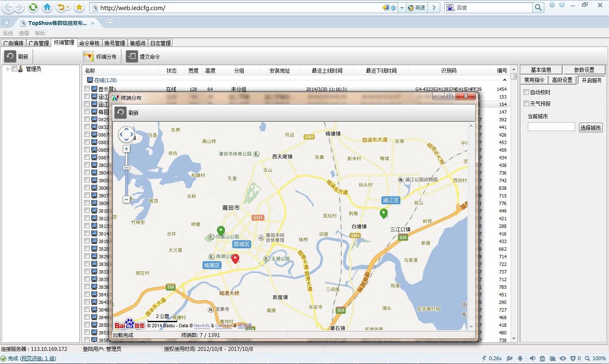Click the go arrow next to 高速
Viewport: 609px width, 364px height.
pos(434,8)
